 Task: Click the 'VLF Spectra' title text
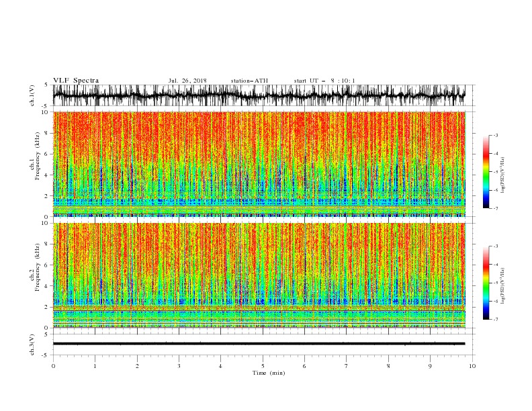point(76,81)
